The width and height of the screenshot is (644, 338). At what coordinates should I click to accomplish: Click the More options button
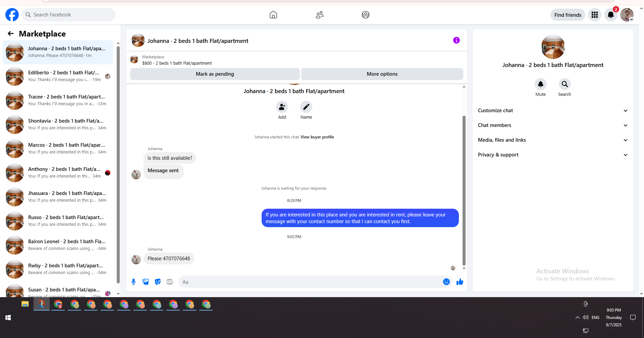[x=382, y=74]
